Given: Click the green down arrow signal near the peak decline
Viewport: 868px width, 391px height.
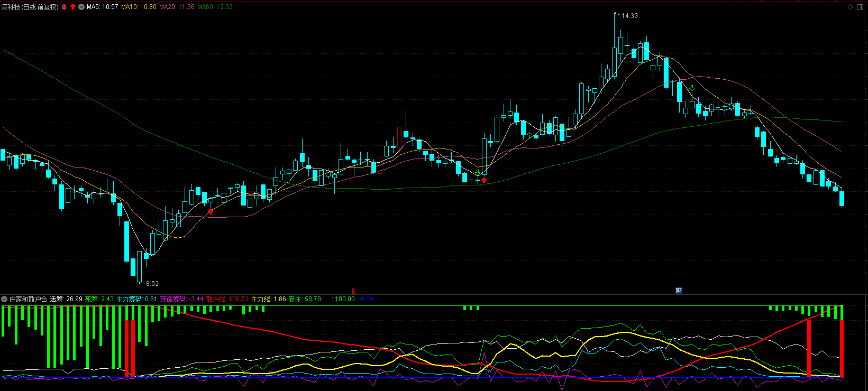Looking at the screenshot, I should coord(691,88).
